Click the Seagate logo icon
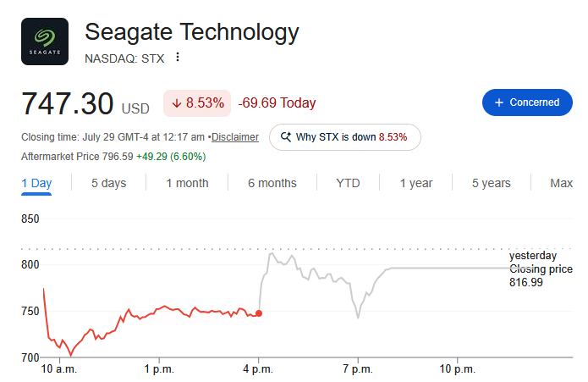The image size is (588, 382). [x=45, y=42]
